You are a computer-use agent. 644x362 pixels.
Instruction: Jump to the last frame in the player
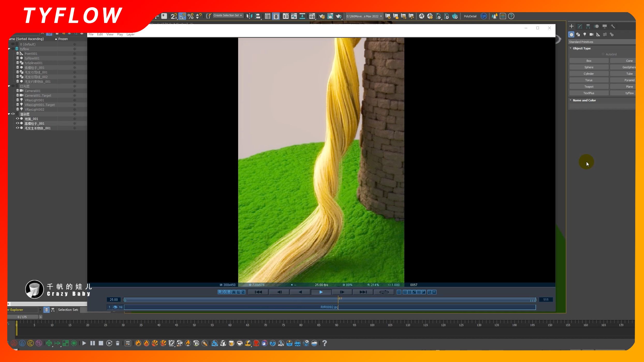[x=363, y=292]
